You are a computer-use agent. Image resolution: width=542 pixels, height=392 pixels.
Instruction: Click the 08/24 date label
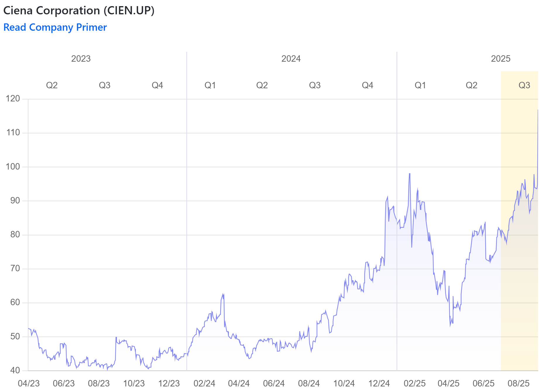pos(309,383)
